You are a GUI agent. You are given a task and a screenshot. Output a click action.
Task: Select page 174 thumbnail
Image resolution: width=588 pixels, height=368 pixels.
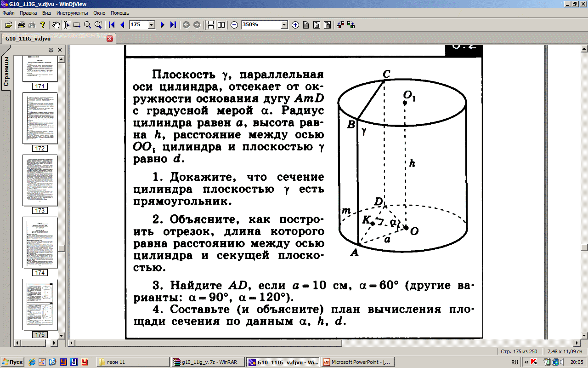click(40, 242)
